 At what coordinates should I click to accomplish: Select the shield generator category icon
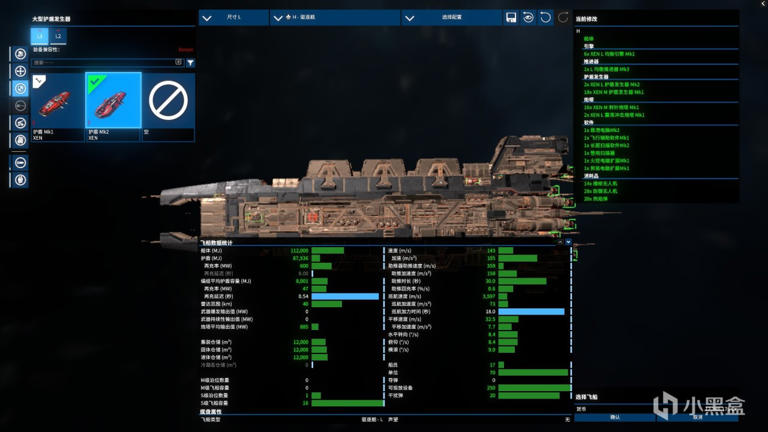point(20,88)
